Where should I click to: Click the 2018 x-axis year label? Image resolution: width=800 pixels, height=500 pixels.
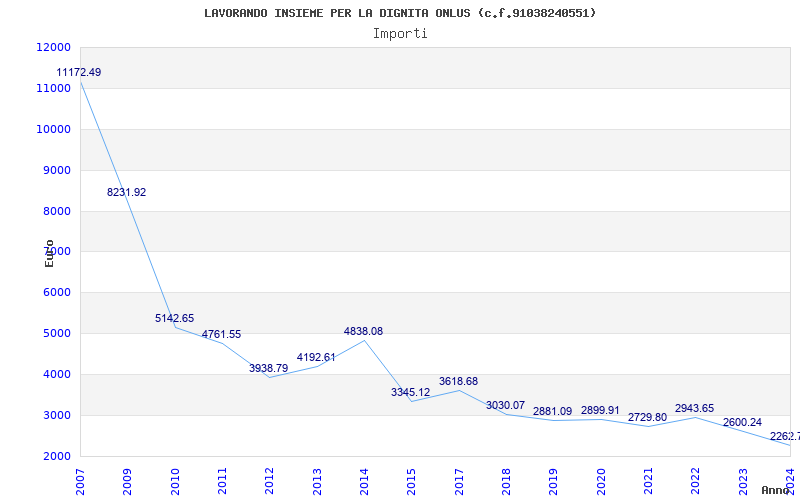[x=506, y=482]
